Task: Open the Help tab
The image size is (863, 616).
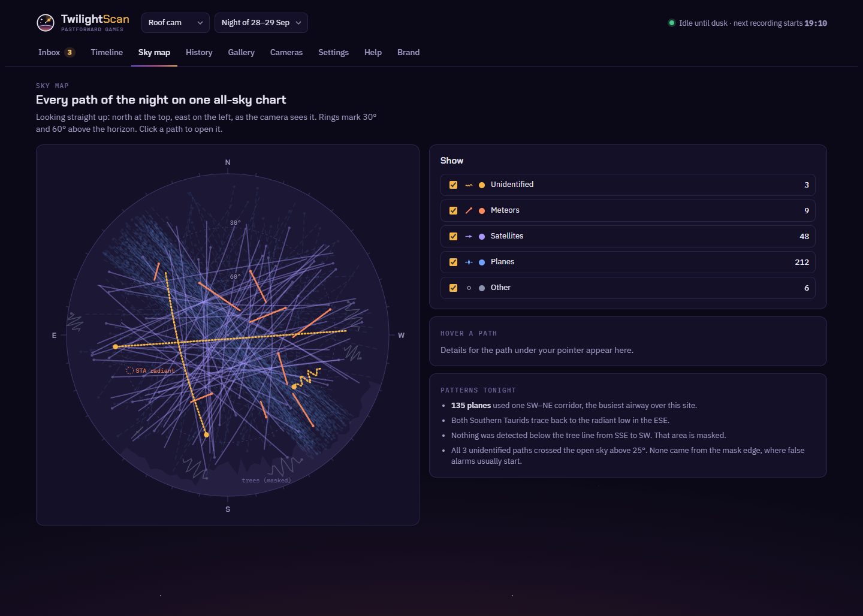Action: click(373, 52)
